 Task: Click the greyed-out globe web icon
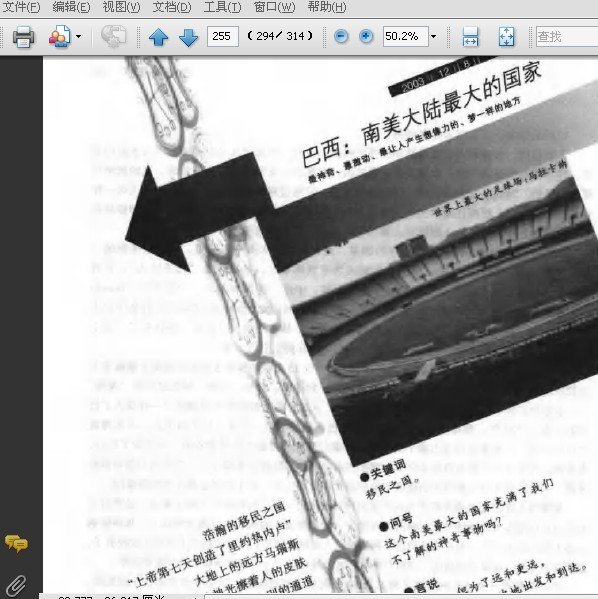113,37
